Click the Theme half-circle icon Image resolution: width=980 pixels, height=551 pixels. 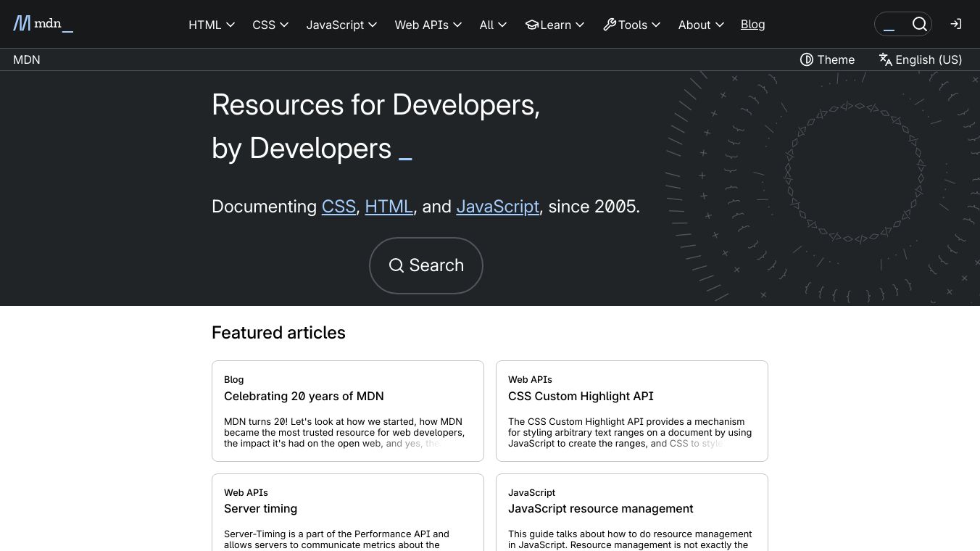(806, 59)
